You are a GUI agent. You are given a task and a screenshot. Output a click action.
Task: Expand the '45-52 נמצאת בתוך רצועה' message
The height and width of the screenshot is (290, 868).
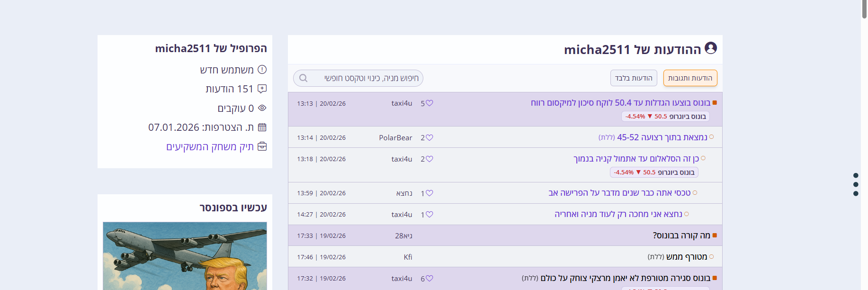[662, 137]
